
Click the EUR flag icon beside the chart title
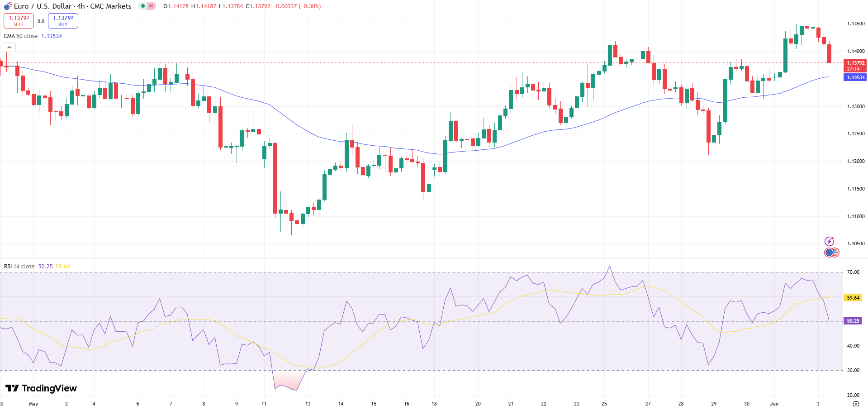tap(7, 6)
